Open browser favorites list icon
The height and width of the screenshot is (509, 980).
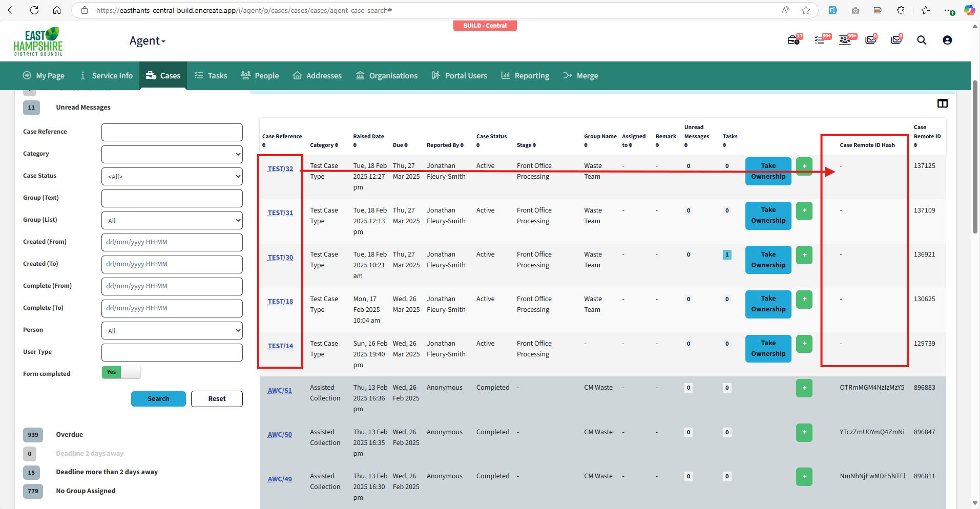[926, 10]
